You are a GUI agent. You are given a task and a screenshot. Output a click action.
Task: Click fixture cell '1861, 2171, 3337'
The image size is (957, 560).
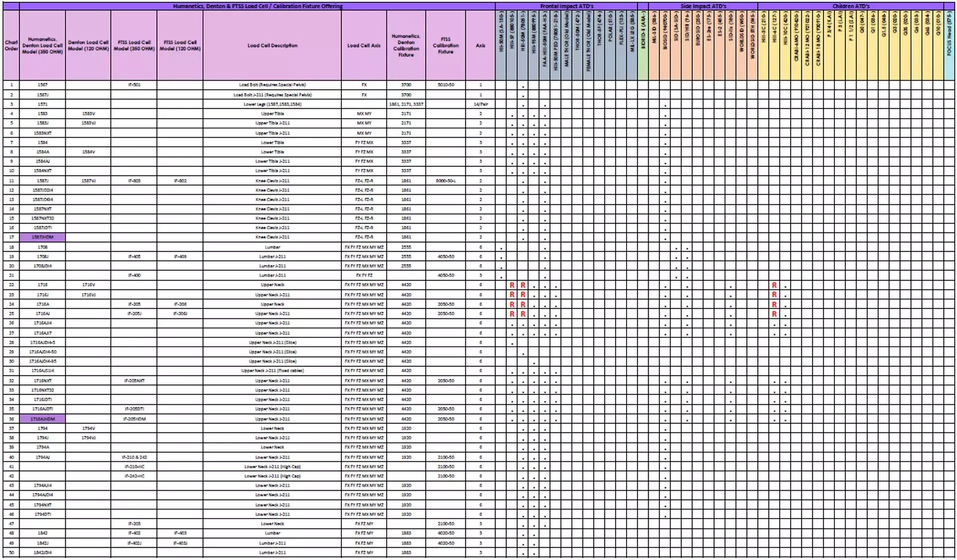click(406, 104)
